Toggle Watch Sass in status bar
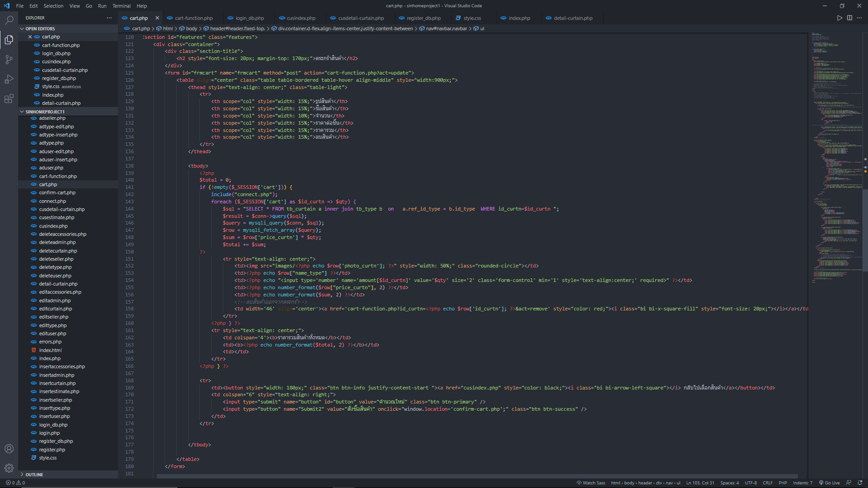 tap(591, 483)
